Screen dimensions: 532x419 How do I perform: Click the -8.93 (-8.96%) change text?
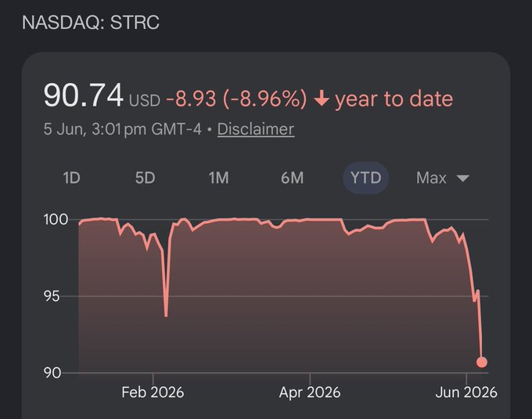click(x=236, y=99)
